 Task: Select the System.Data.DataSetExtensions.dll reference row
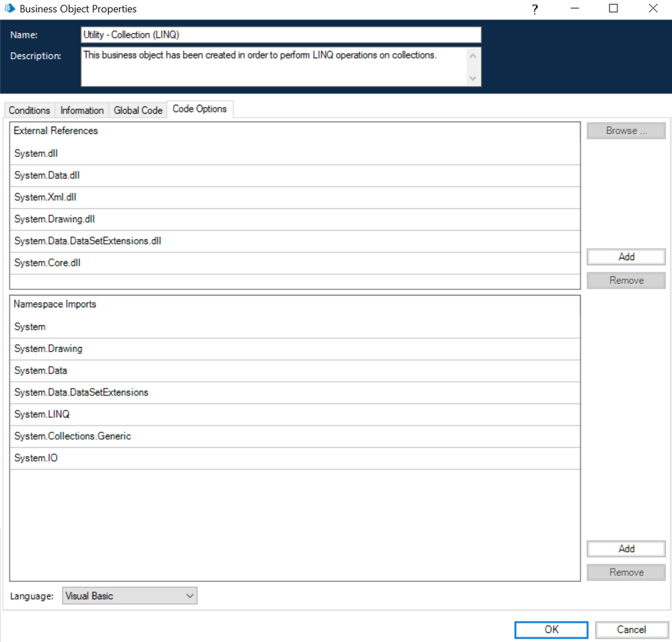pos(295,241)
